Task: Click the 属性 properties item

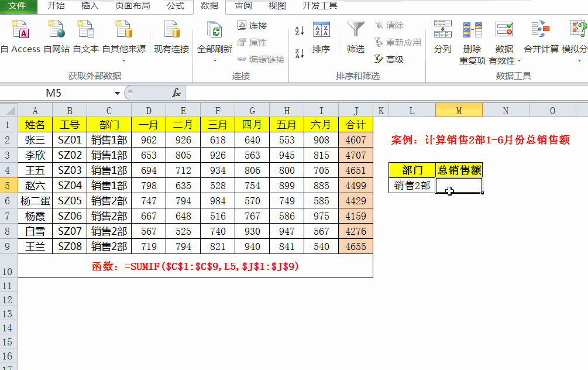Action: pyautogui.click(x=252, y=42)
